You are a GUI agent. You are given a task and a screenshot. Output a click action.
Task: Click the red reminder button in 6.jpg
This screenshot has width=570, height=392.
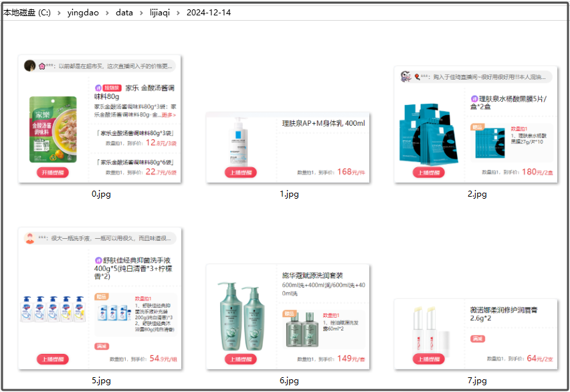(241, 359)
